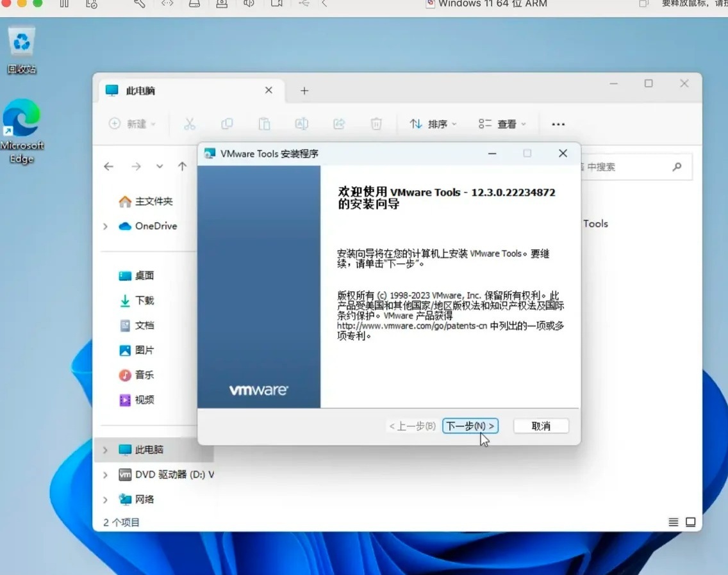728x575 pixels.
Task: Go back using Explorer's left arrow
Action: click(109, 166)
